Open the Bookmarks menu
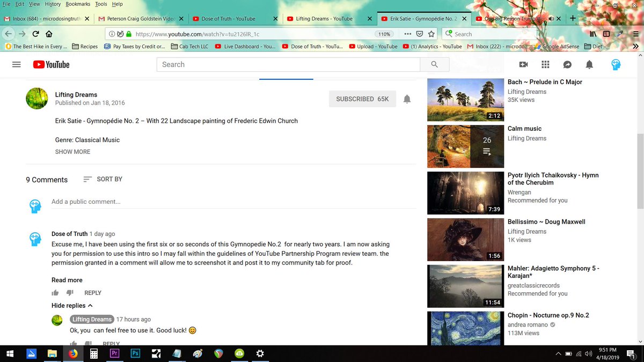 78,4
